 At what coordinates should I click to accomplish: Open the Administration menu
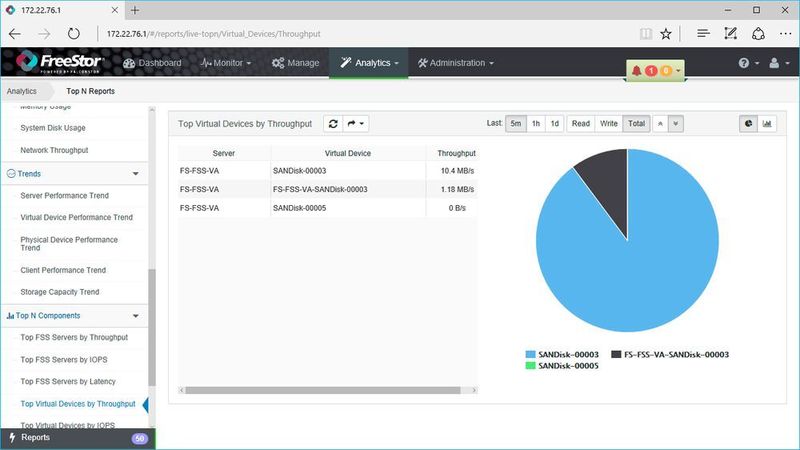(x=456, y=63)
